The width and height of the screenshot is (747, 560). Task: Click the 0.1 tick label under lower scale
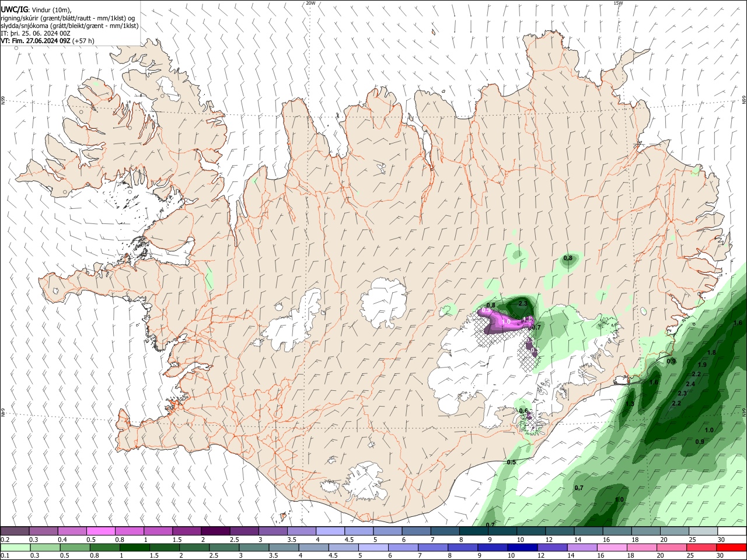pyautogui.click(x=5, y=555)
